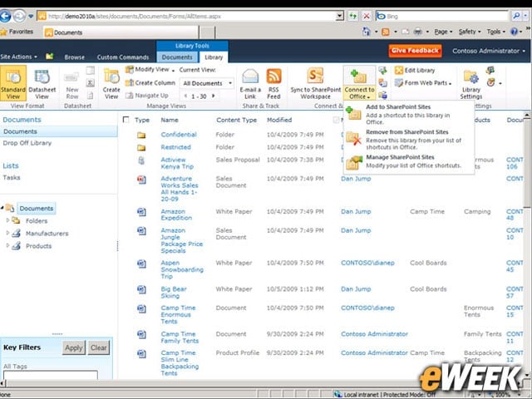Image resolution: width=532 pixels, height=399 pixels.
Task: Open Contoso Administrator user menu
Action: click(489, 51)
